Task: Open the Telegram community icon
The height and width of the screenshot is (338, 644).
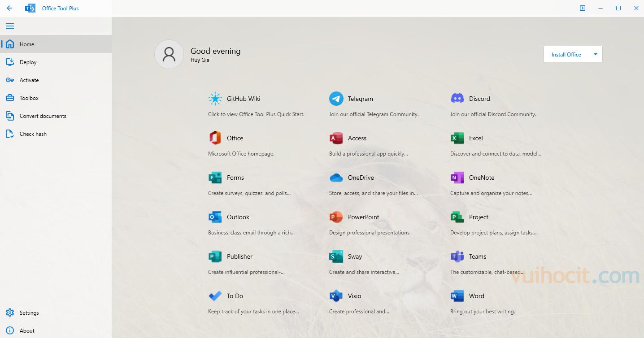Action: (336, 99)
